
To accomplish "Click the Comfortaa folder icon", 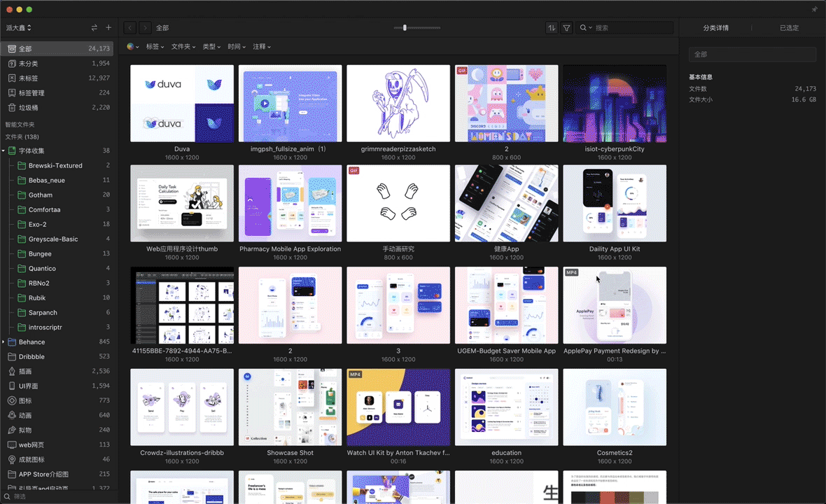I will click(22, 209).
